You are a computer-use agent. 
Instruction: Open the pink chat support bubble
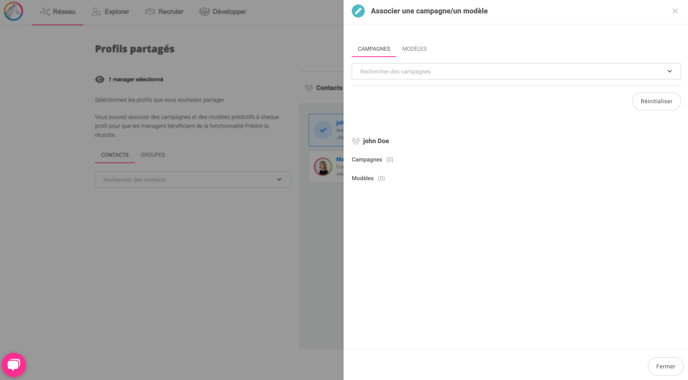pos(14,365)
